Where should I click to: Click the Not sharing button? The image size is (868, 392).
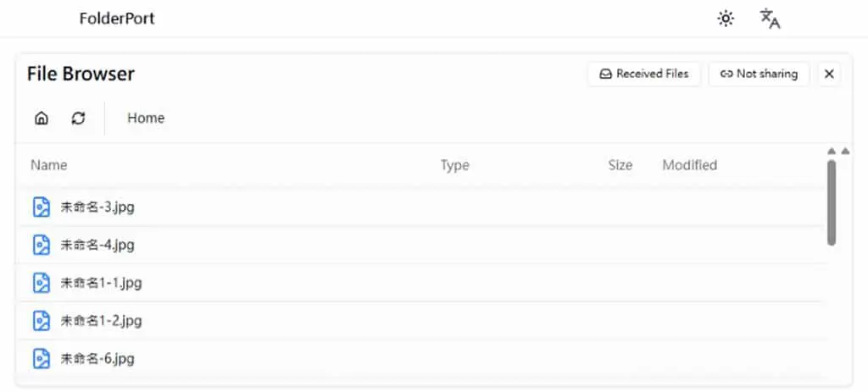pos(759,75)
